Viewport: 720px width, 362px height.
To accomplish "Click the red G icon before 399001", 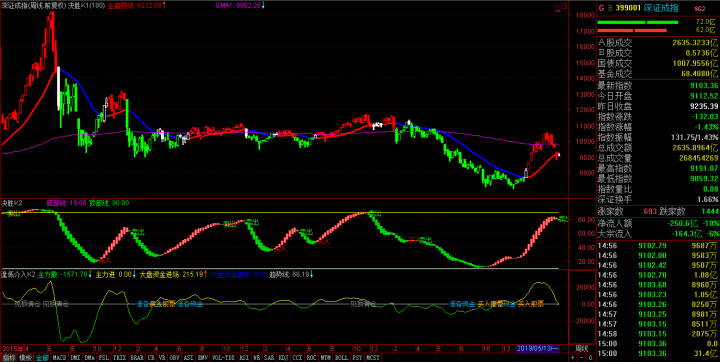I will [x=602, y=8].
